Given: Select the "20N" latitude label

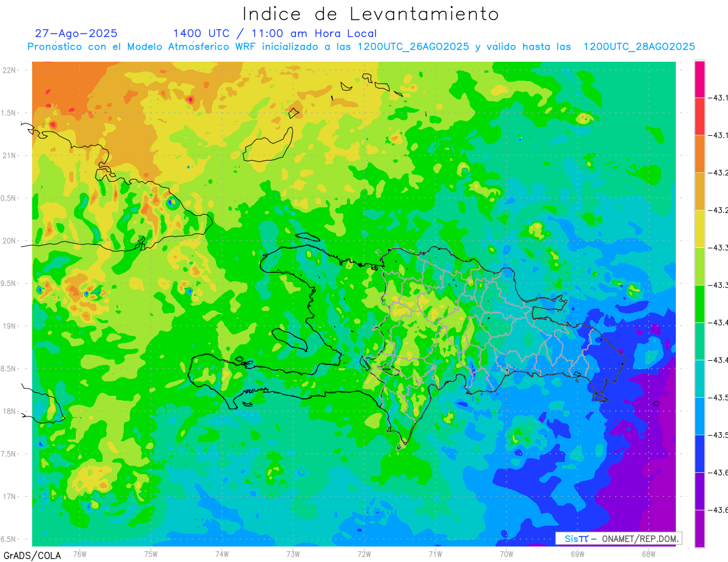Looking at the screenshot, I should [x=9, y=241].
